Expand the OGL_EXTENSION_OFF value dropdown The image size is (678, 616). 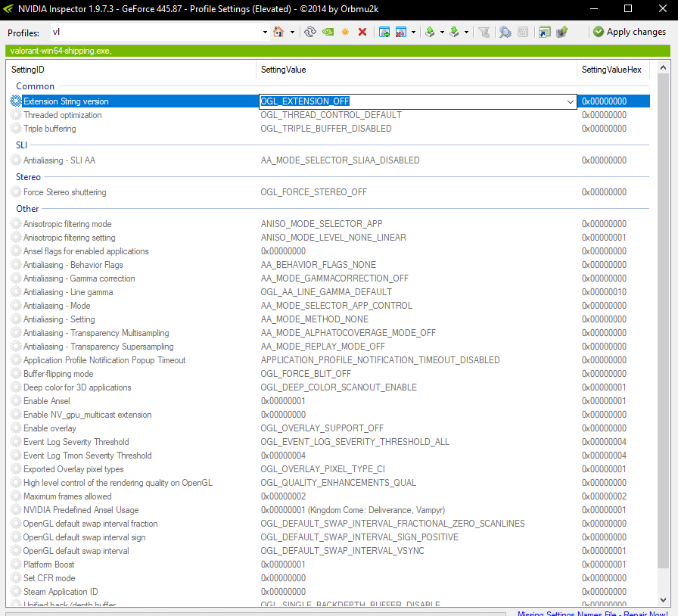571,101
